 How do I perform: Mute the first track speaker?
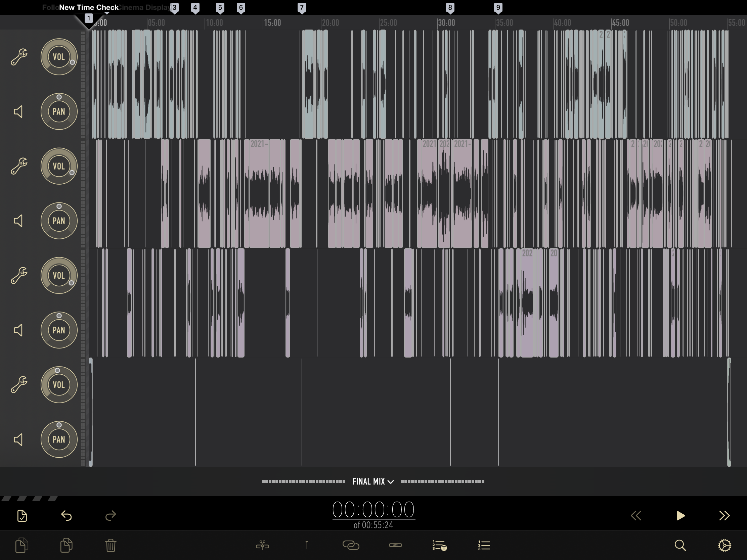click(18, 112)
